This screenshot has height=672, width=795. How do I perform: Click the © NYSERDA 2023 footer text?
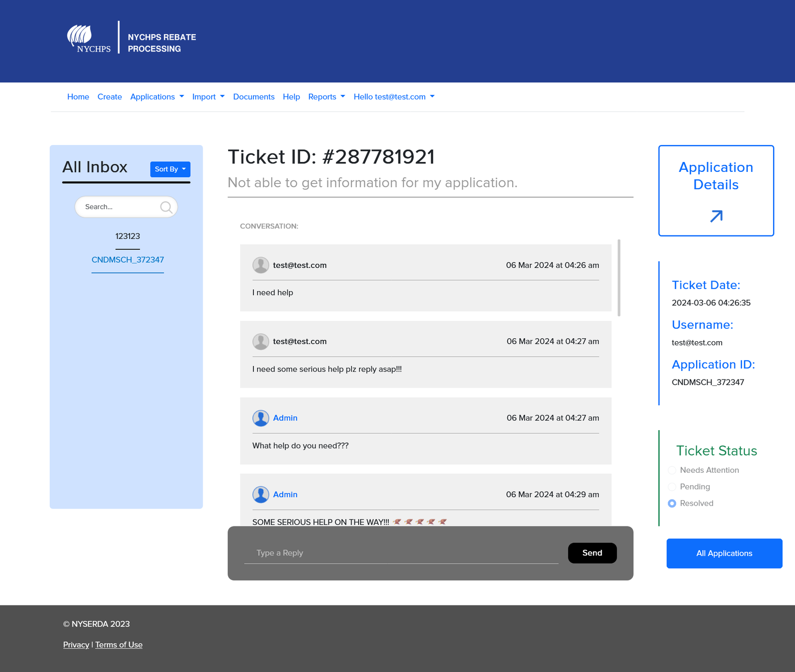[x=96, y=624]
